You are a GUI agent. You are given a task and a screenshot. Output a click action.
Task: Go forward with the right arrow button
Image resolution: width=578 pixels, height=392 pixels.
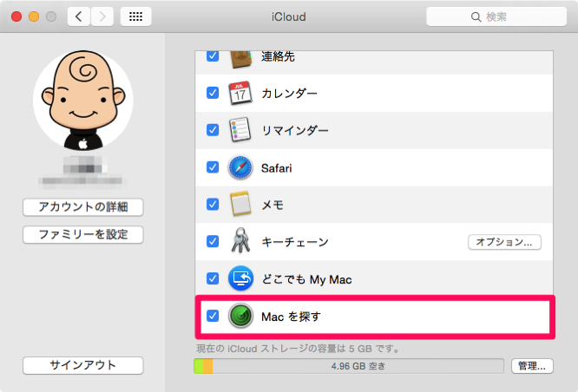click(x=102, y=16)
